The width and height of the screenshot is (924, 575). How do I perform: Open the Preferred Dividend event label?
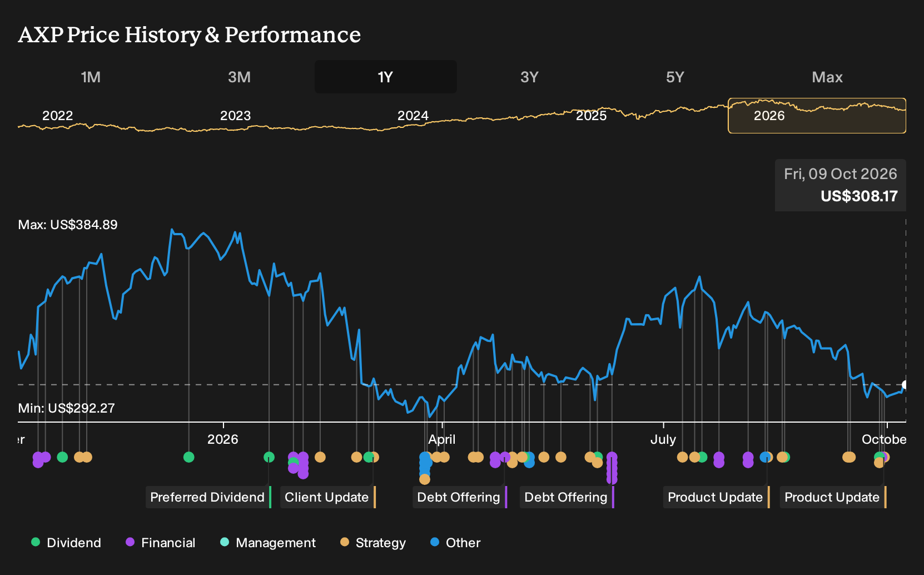(x=208, y=497)
